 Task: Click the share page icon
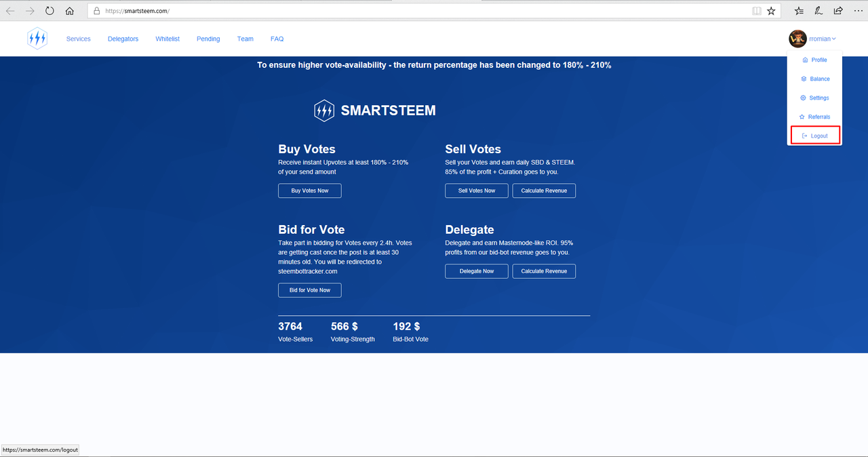(838, 11)
